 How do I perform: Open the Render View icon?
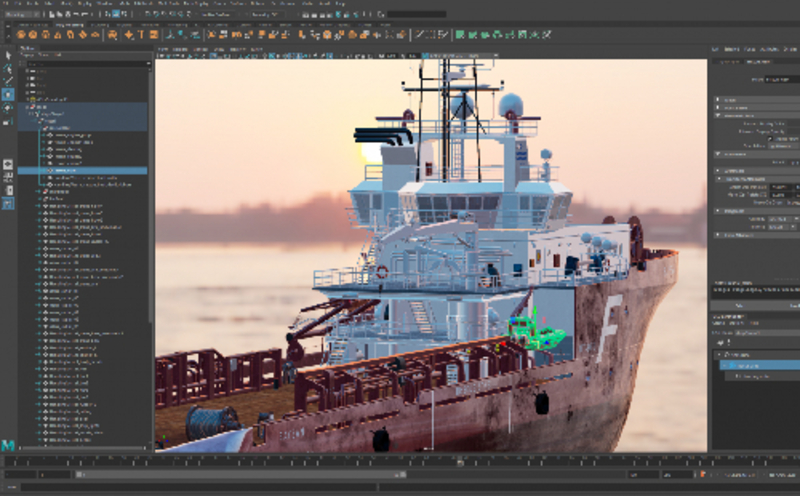306,14
